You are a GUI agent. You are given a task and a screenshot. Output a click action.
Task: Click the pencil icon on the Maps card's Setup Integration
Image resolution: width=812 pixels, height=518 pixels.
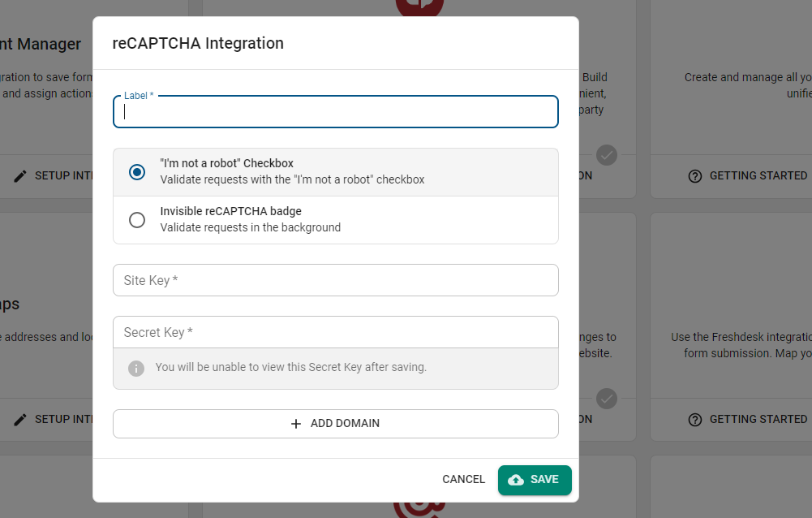pyautogui.click(x=19, y=420)
